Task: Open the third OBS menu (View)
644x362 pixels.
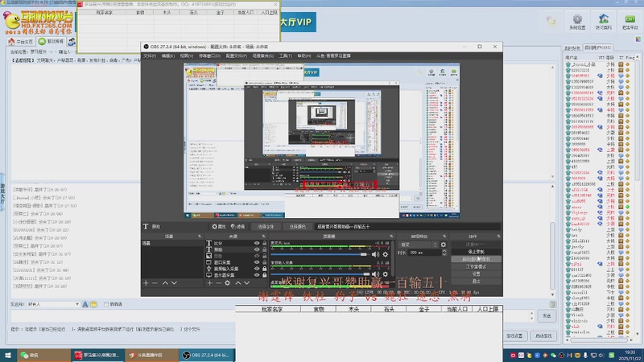Action: (x=186, y=56)
